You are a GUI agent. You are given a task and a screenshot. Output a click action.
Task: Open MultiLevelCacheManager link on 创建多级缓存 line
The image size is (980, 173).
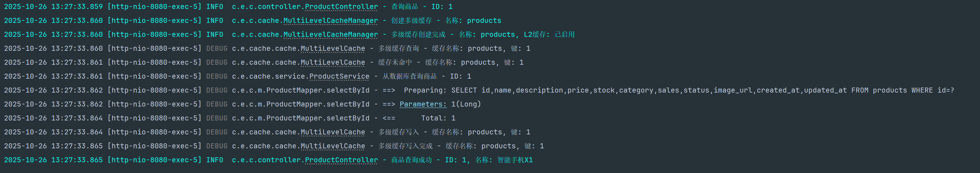point(330,21)
